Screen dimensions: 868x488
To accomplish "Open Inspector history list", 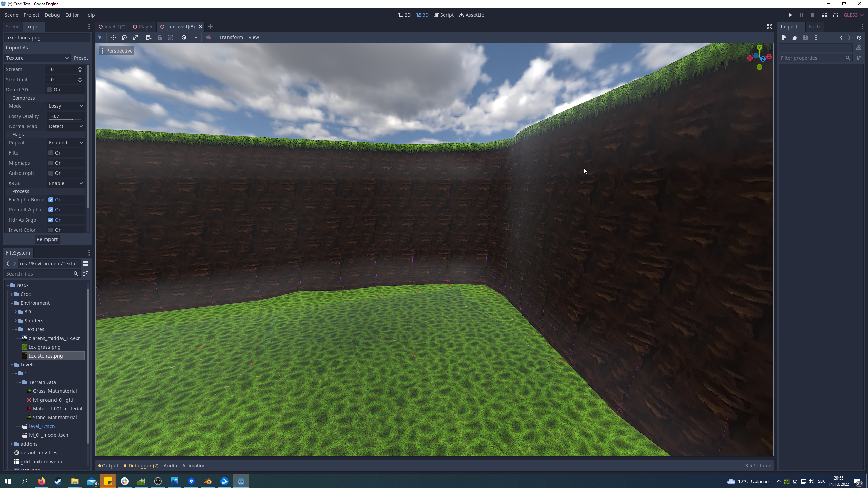I will (859, 38).
